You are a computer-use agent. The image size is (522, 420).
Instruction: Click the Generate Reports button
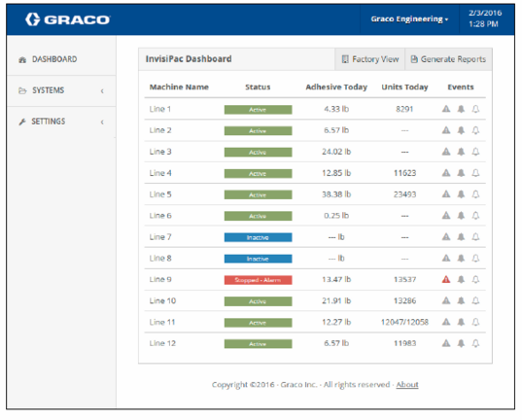[448, 59]
